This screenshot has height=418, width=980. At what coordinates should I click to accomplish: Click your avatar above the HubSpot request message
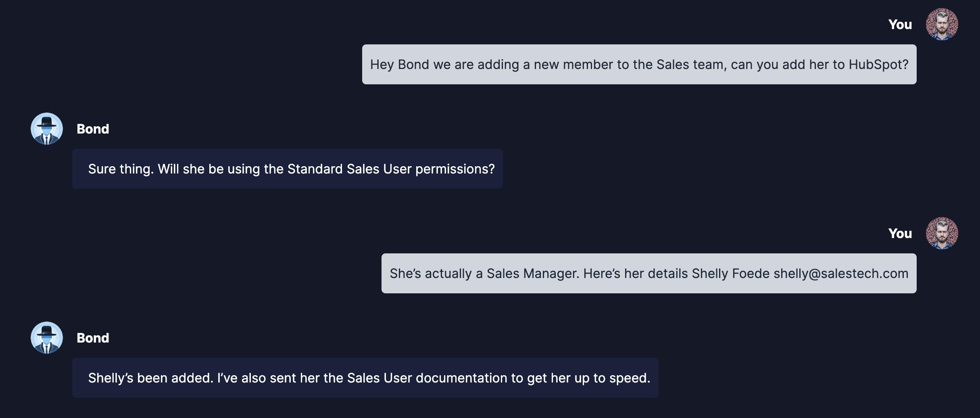pyautogui.click(x=942, y=24)
